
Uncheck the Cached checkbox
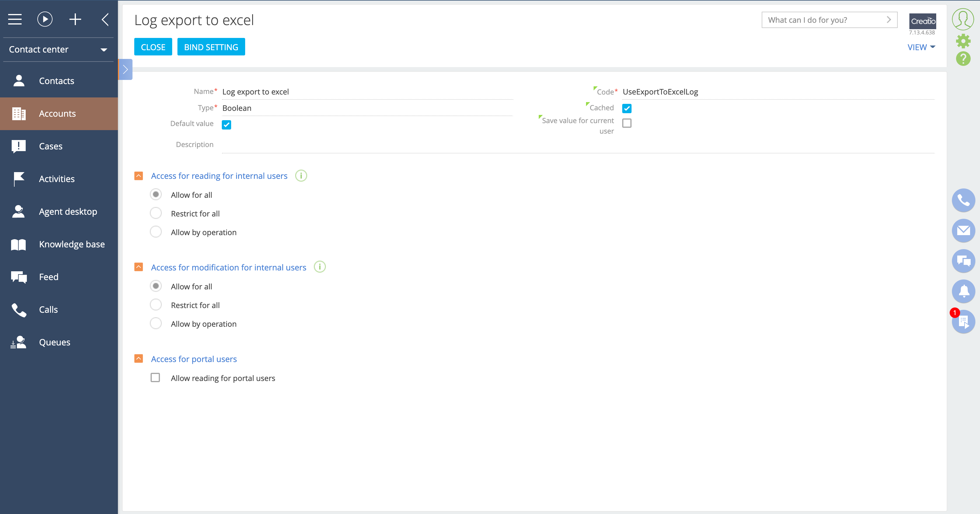pos(627,108)
